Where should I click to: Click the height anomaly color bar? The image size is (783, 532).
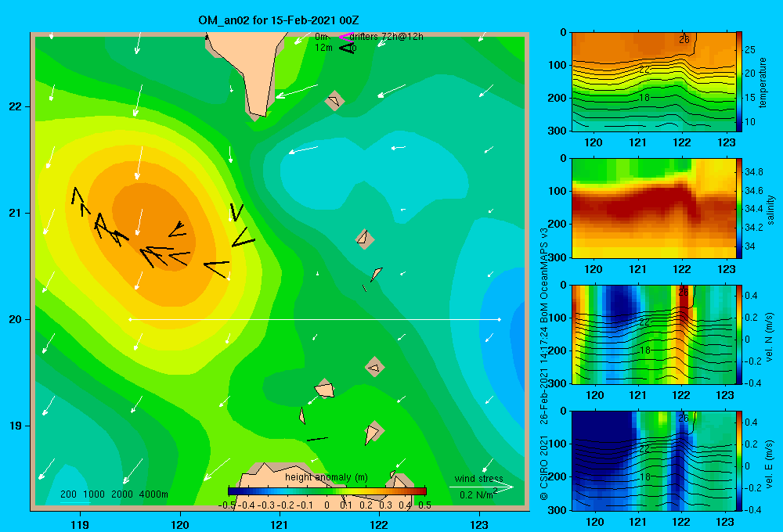click(x=327, y=491)
